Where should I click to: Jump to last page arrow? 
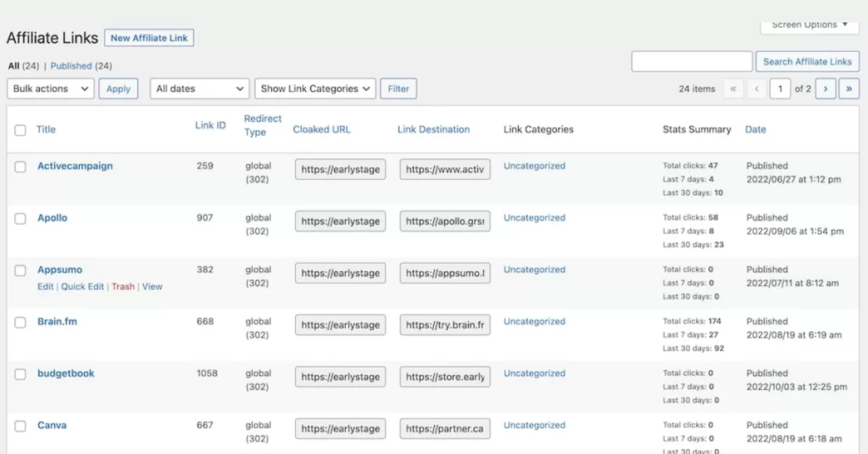pos(849,89)
